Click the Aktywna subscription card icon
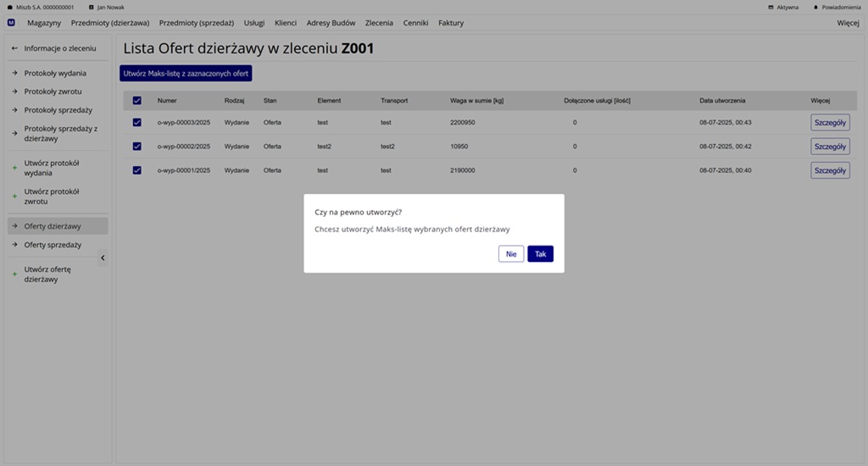Image resolution: width=868 pixels, height=466 pixels. tap(771, 7)
